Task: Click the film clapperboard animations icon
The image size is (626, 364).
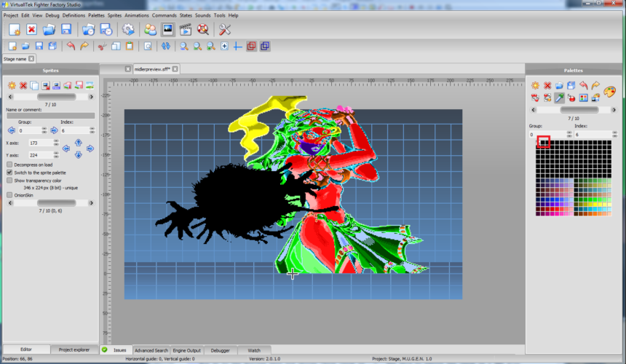Action: point(185,29)
